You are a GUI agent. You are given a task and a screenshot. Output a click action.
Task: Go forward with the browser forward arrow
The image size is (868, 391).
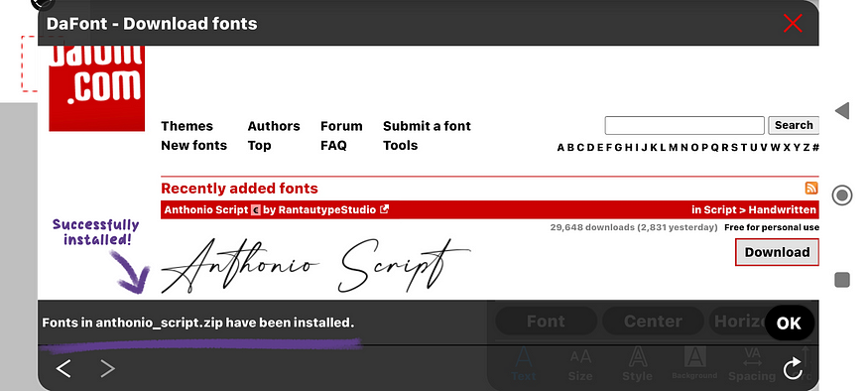click(x=107, y=368)
